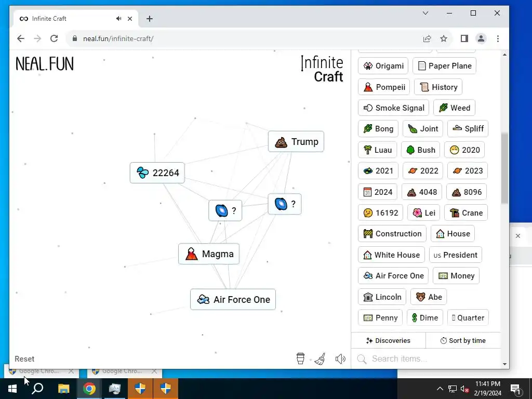Click the Dime item
The image size is (532, 399).
point(425,317)
